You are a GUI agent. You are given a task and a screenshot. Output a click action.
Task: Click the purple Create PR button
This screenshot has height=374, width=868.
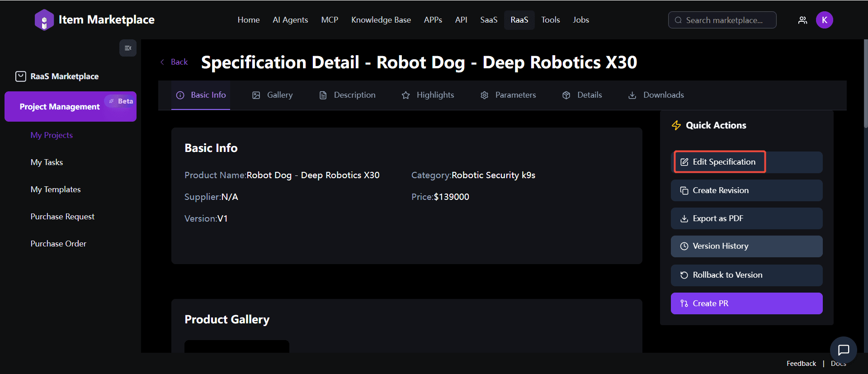(746, 303)
